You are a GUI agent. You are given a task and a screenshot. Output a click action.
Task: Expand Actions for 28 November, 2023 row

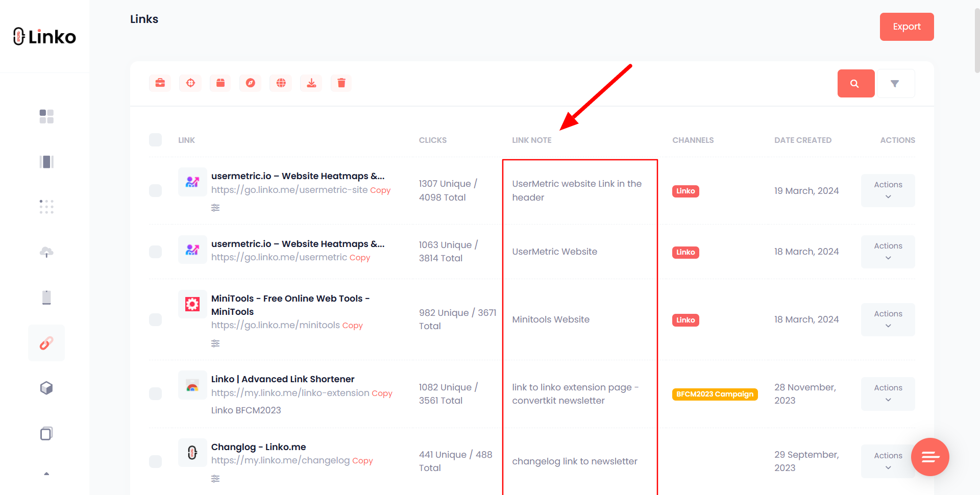tap(888, 393)
